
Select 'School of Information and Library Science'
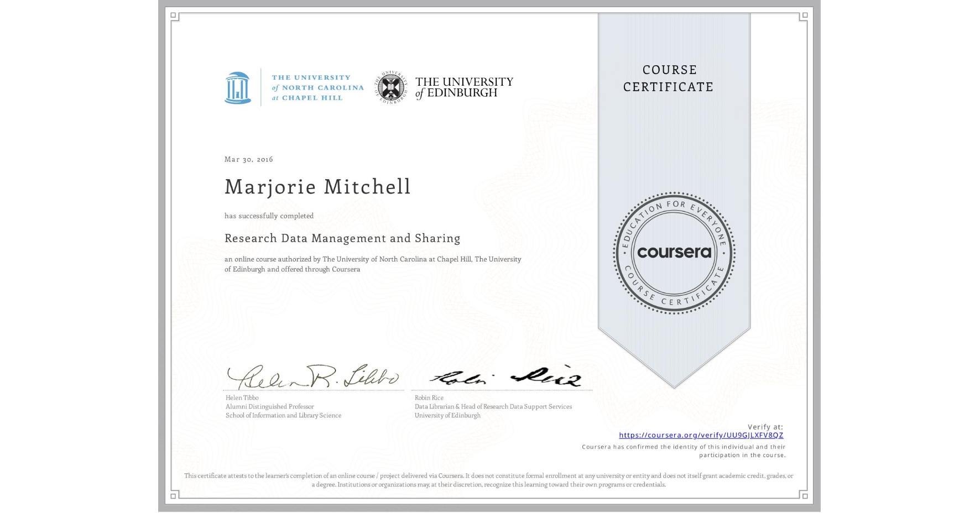coord(283,415)
